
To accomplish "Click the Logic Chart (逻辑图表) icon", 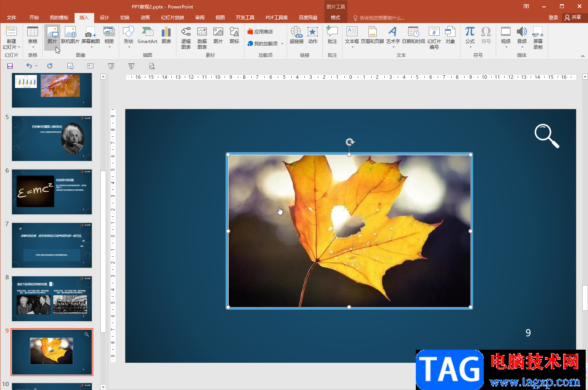I will click(186, 32).
